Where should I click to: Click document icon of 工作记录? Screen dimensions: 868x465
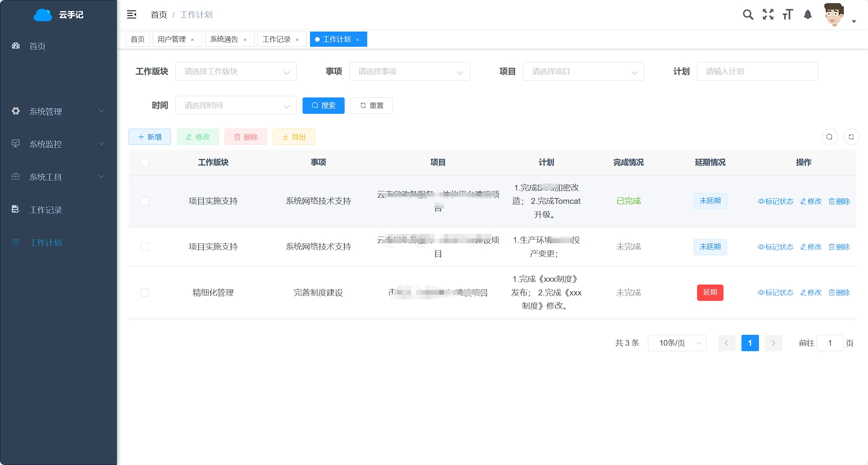(16, 209)
